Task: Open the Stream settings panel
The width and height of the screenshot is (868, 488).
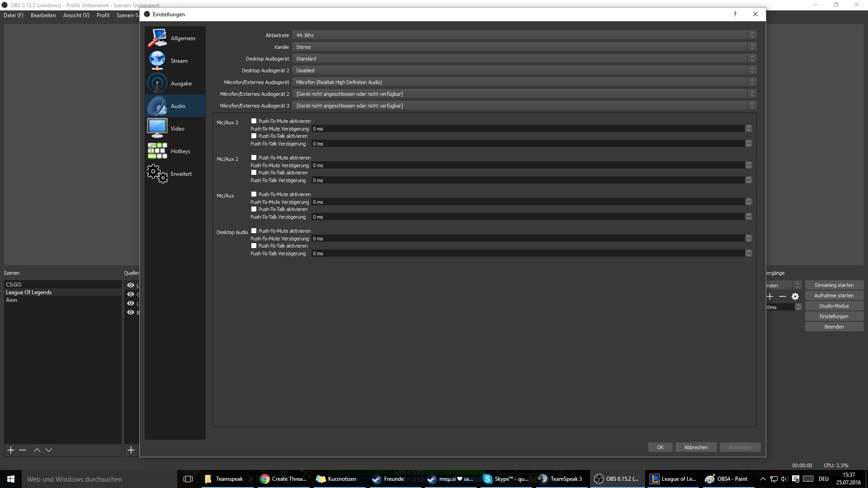Action: coord(179,60)
